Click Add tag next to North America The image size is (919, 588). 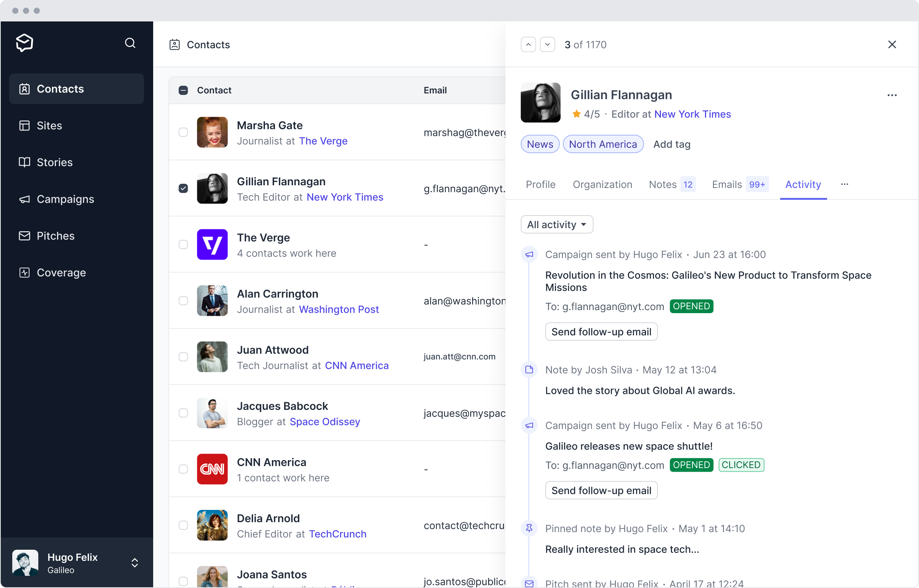tap(672, 144)
